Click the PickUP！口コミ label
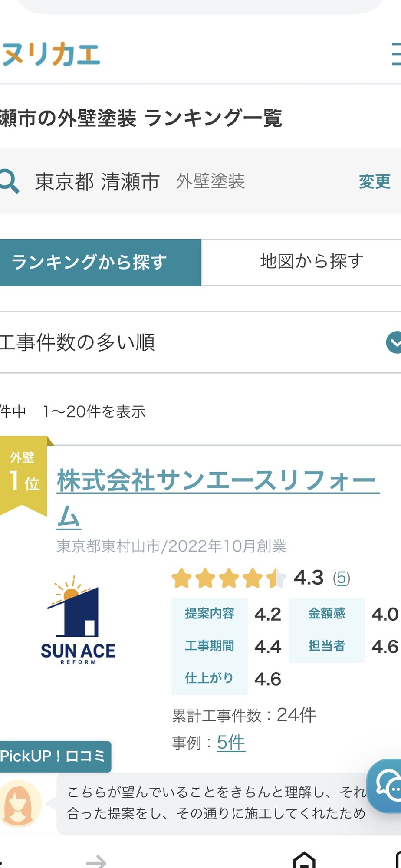 tap(54, 756)
